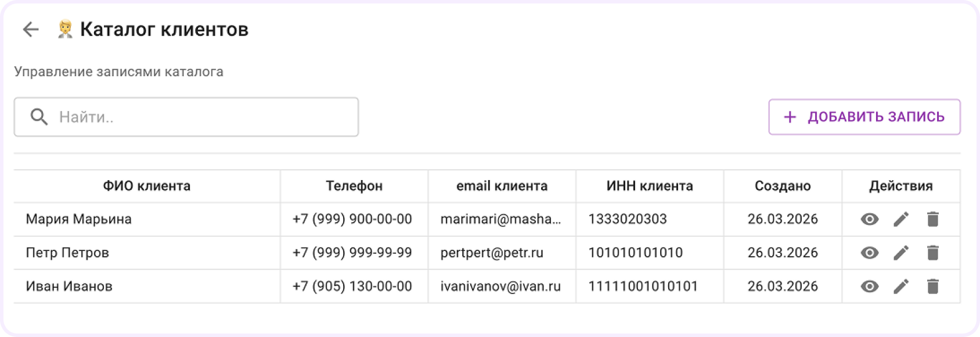Screen dimensions: 980x337
Task: Click the truncated marimari@masha email cell
Action: click(x=502, y=219)
